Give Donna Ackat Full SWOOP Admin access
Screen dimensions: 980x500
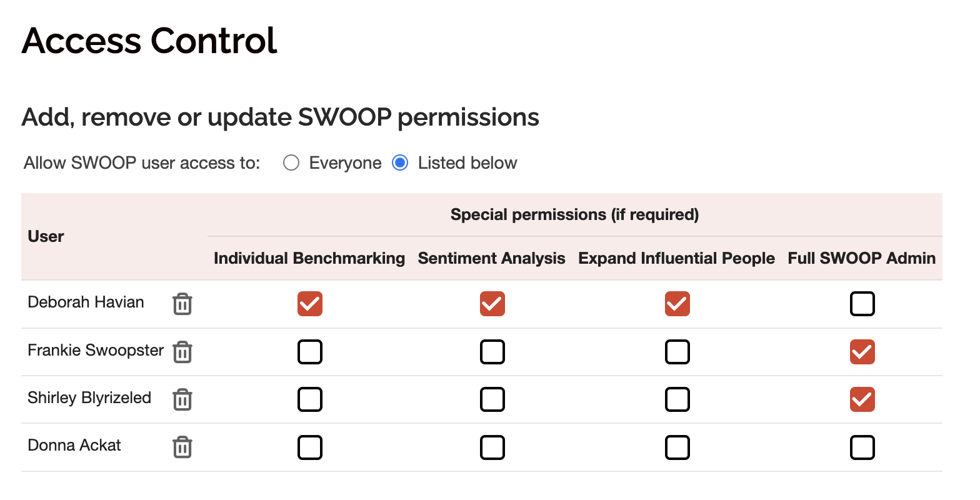[x=862, y=447]
